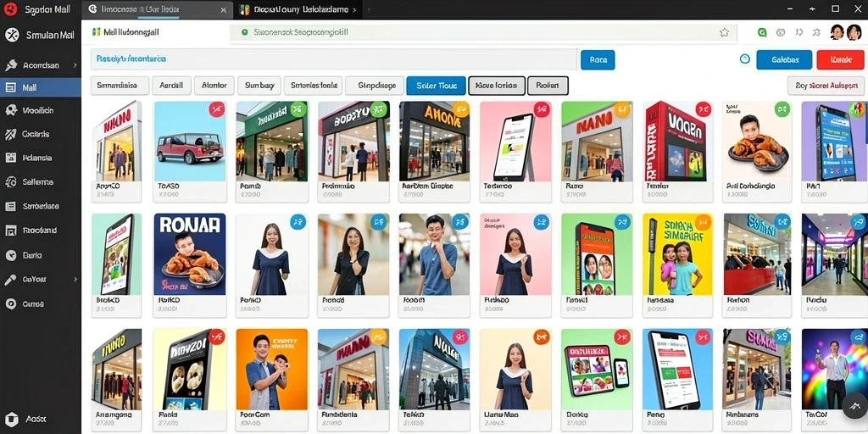
Task: Select the highlighted Mall item in the sidebar
Action: [41, 87]
